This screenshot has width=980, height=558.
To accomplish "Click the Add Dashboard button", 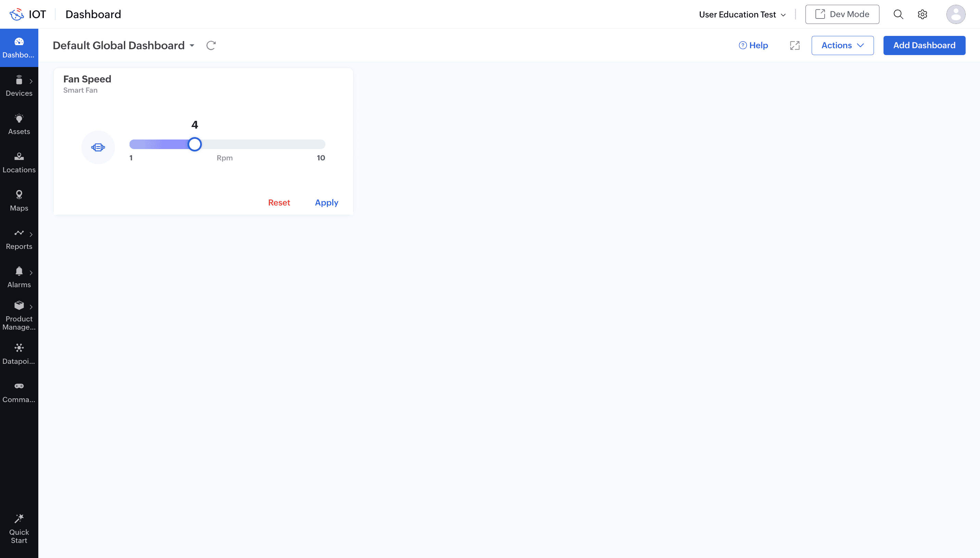I will (x=924, y=45).
